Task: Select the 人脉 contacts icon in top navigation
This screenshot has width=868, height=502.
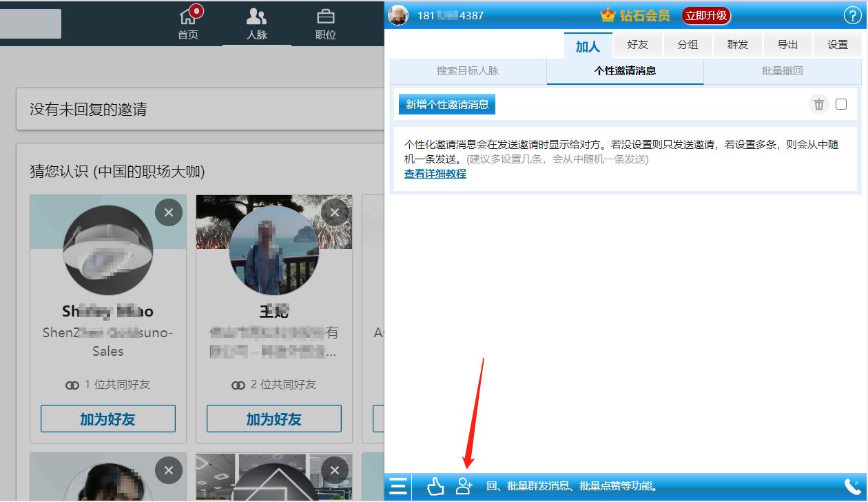Action: coord(256,17)
